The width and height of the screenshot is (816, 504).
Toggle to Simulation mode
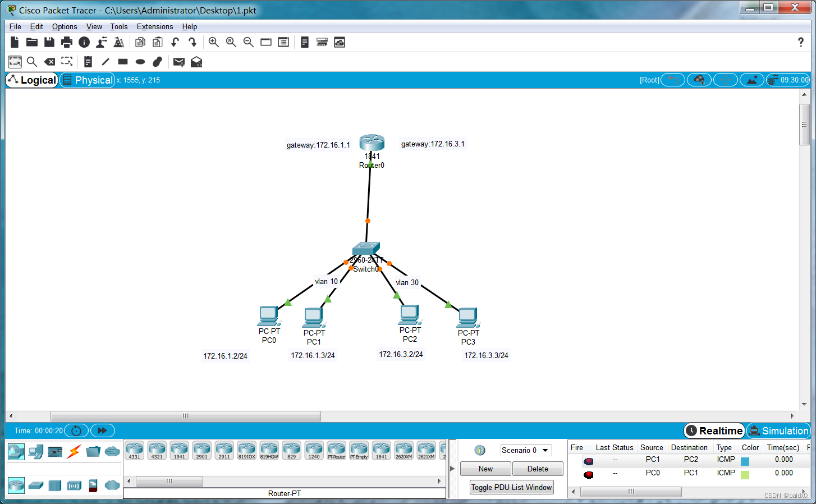point(778,430)
